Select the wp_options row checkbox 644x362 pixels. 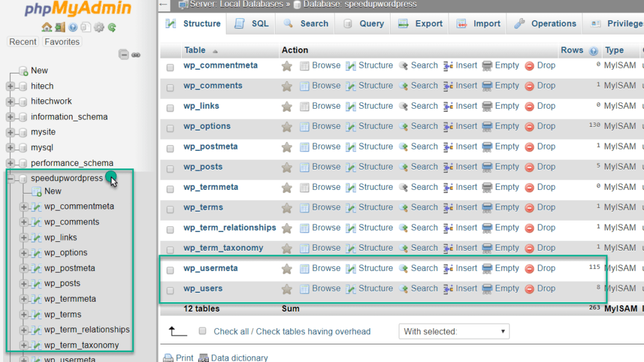(170, 128)
